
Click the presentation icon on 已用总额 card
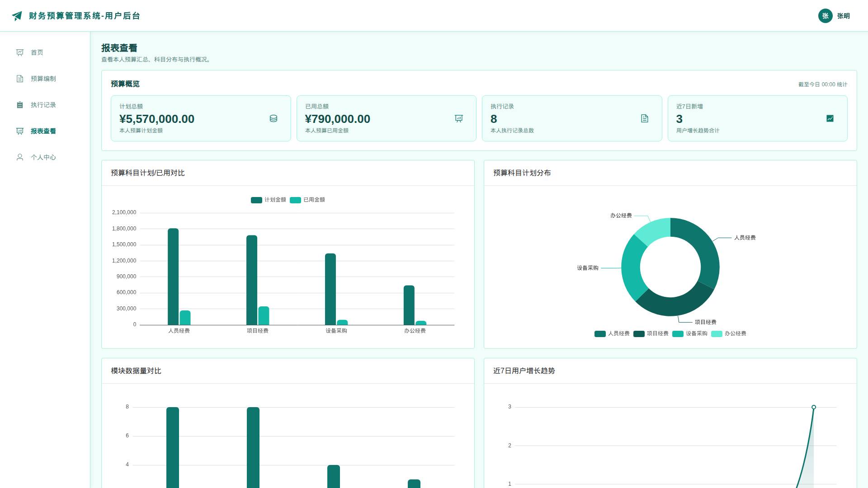point(459,118)
